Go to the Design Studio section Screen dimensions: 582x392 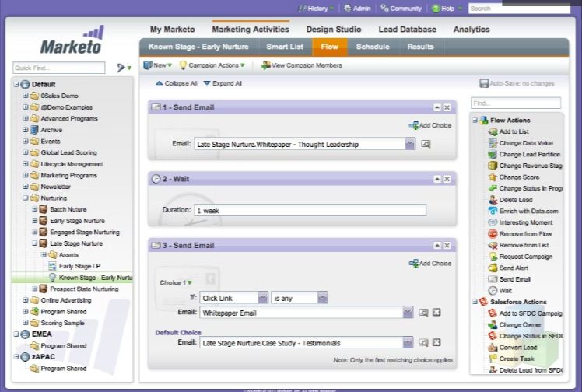point(334,30)
